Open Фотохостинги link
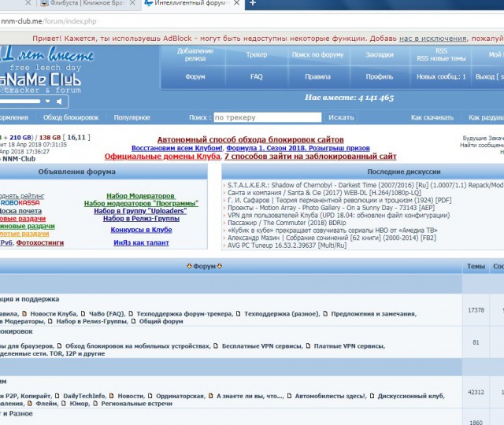This screenshot has height=425, width=504. (x=40, y=243)
